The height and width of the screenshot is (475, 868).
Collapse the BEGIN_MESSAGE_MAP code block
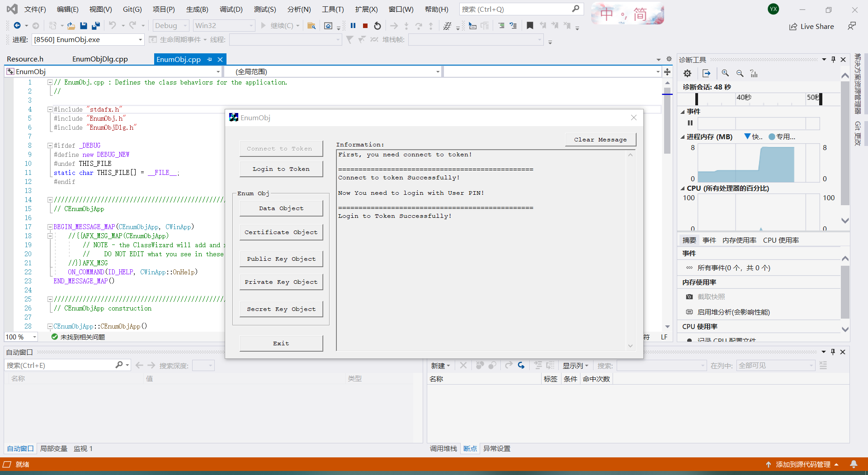point(50,227)
